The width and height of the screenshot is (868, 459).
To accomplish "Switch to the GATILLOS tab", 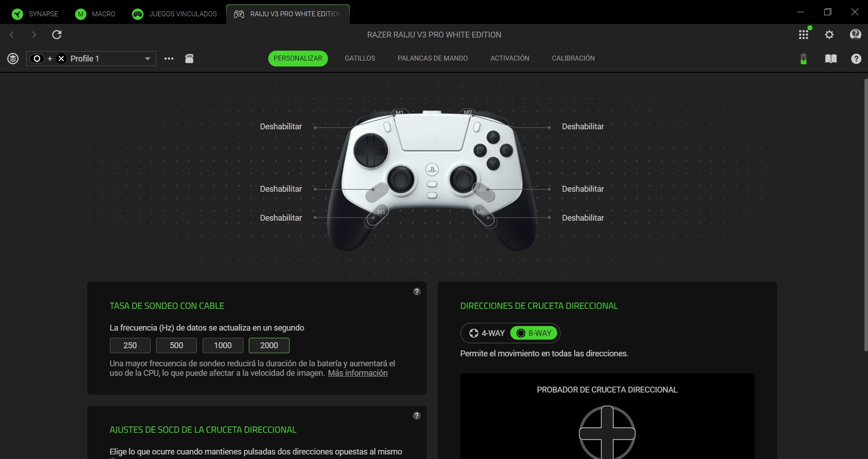I will tap(360, 58).
